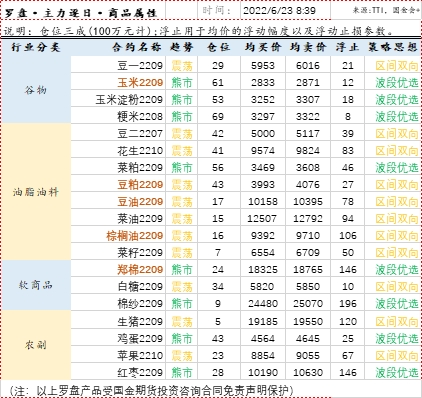The image size is (422, 398).
Task: Click sell price 4645 for 鸡蛋
Action: [308, 339]
